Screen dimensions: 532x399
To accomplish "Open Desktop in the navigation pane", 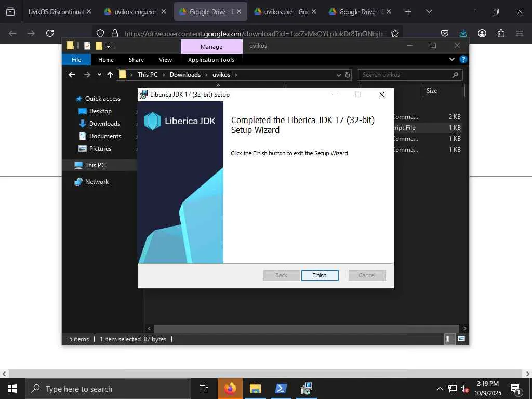I will click(x=100, y=111).
